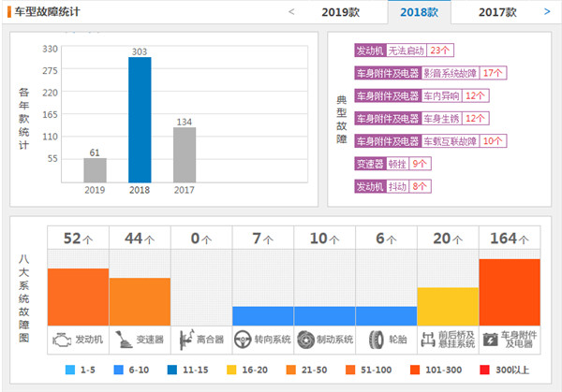Click the 101-300 legend color swatch

[415, 370]
